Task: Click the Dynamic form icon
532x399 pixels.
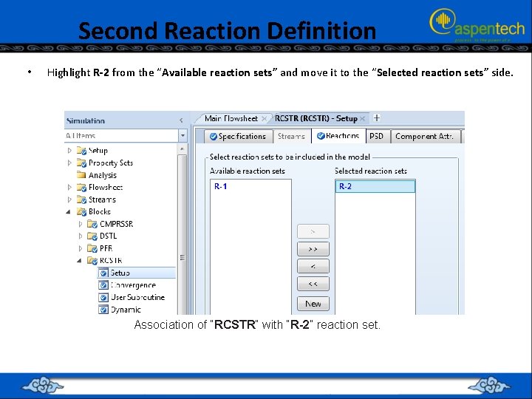Action: click(x=103, y=310)
